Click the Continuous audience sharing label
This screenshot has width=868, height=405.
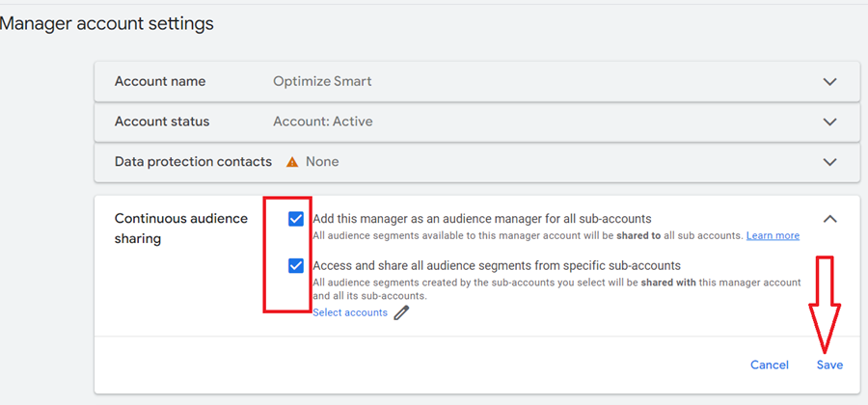pyautogui.click(x=181, y=229)
